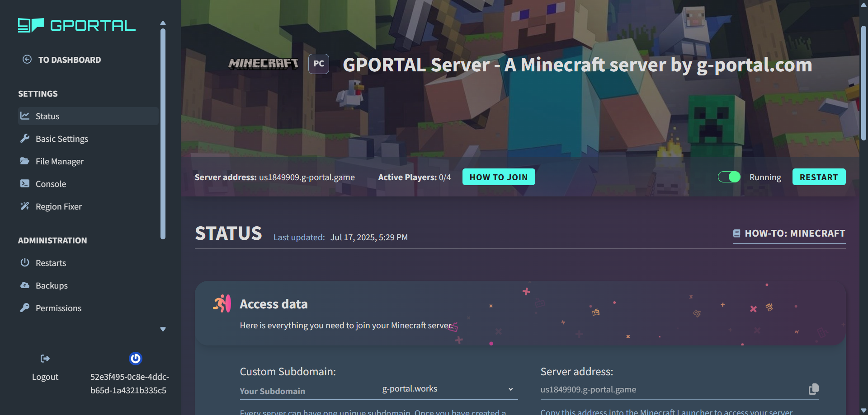Click the Region Fixer magic wand icon
The image size is (868, 415).
tap(25, 206)
